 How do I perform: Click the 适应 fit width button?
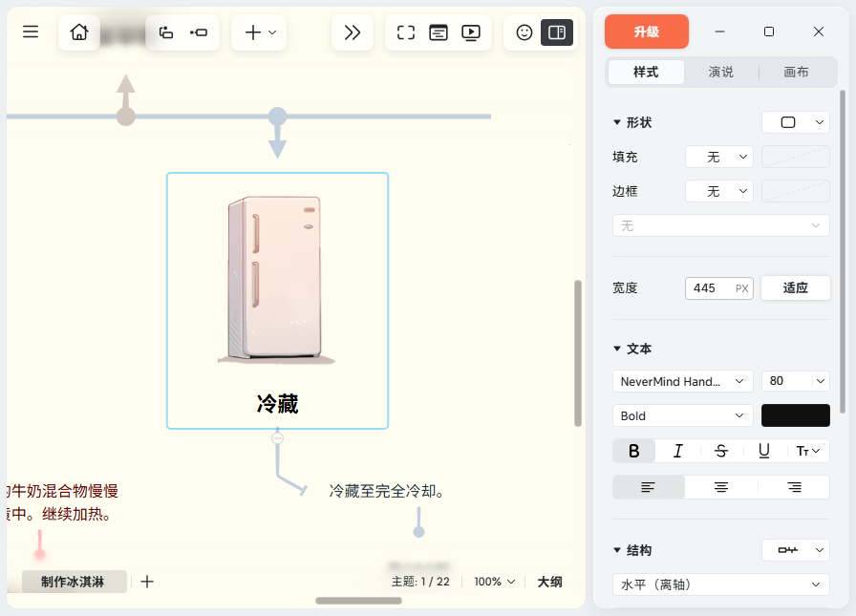point(796,288)
